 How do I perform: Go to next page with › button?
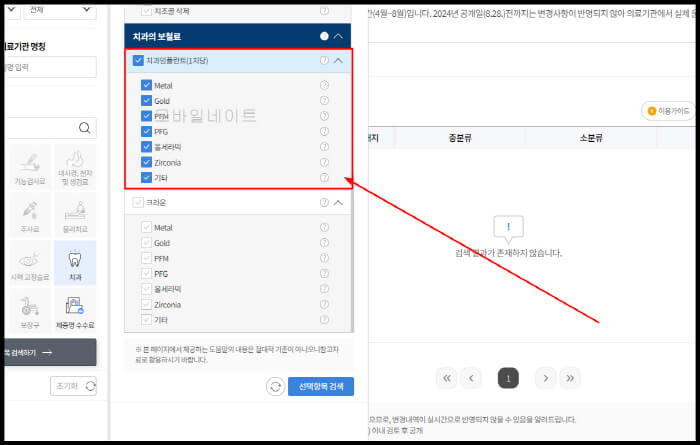pos(546,378)
